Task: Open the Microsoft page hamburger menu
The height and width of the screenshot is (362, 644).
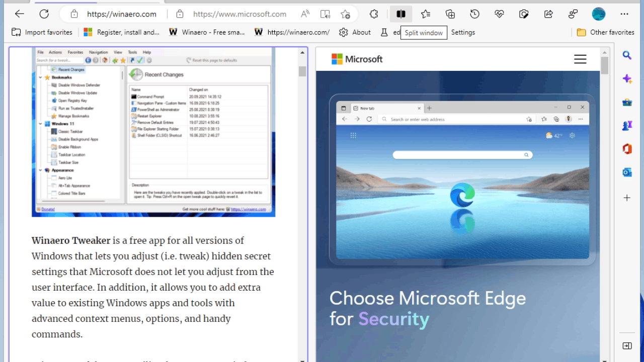Action: coord(580,59)
